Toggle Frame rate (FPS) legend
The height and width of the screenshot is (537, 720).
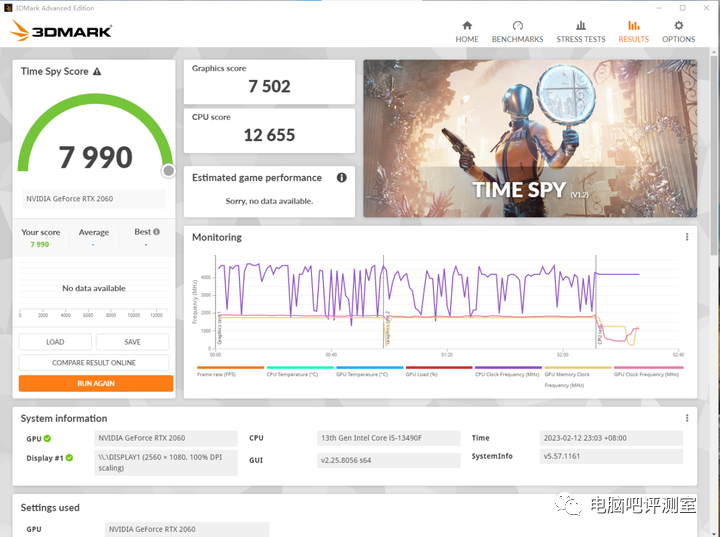230,371
